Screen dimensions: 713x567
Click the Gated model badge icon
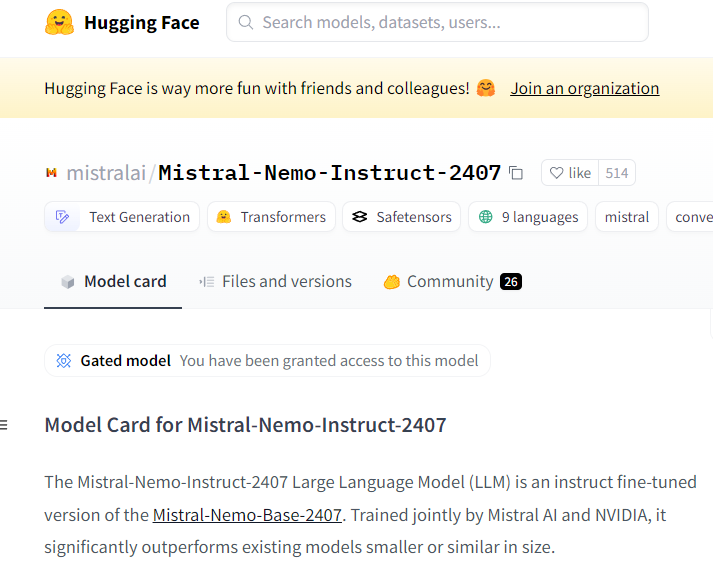[x=64, y=361]
